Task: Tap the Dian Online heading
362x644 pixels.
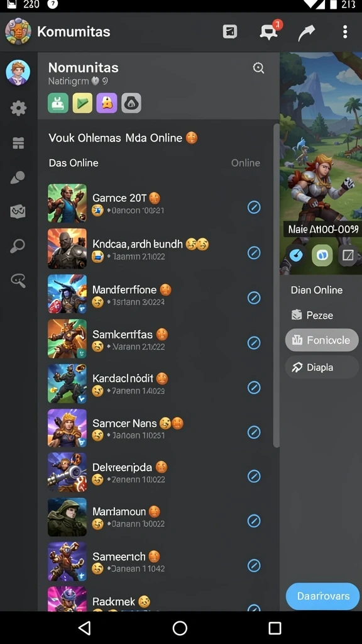Action: pyautogui.click(x=317, y=290)
